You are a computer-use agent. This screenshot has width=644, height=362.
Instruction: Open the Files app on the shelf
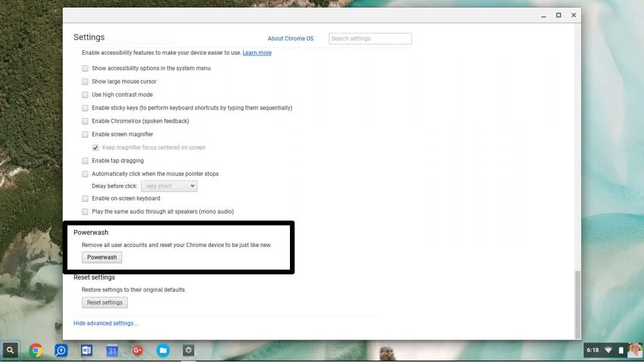[163, 350]
